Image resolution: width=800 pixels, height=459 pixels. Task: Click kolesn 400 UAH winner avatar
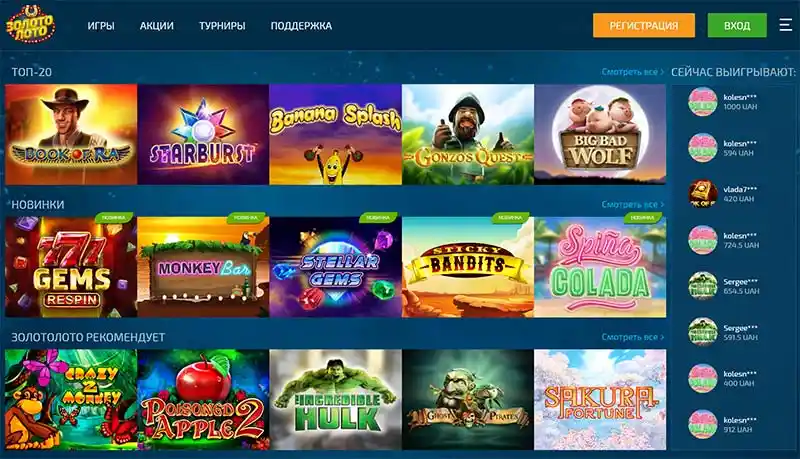pyautogui.click(x=703, y=378)
